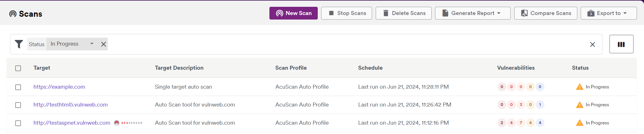The height and width of the screenshot is (134, 644).
Task: Toggle the select-all scans checkbox
Action: click(18, 68)
